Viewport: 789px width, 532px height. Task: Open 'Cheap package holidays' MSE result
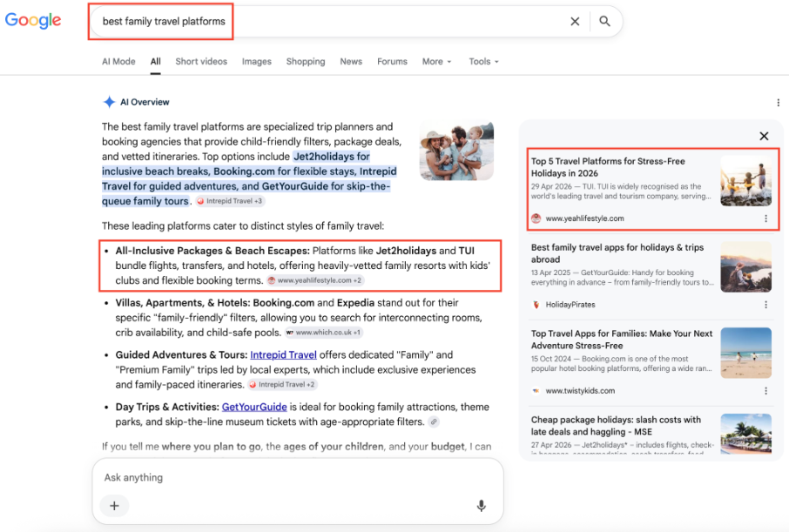616,425
